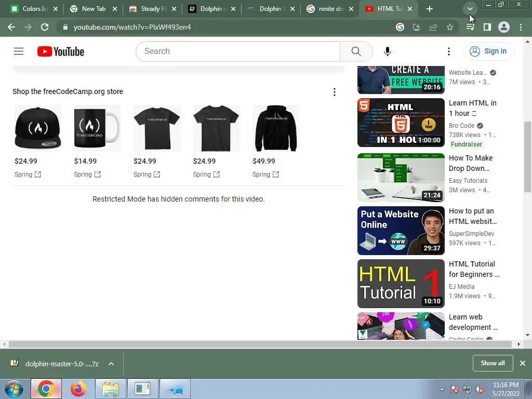
Task: Open How To Make Drop Down video title
Action: click(x=471, y=163)
